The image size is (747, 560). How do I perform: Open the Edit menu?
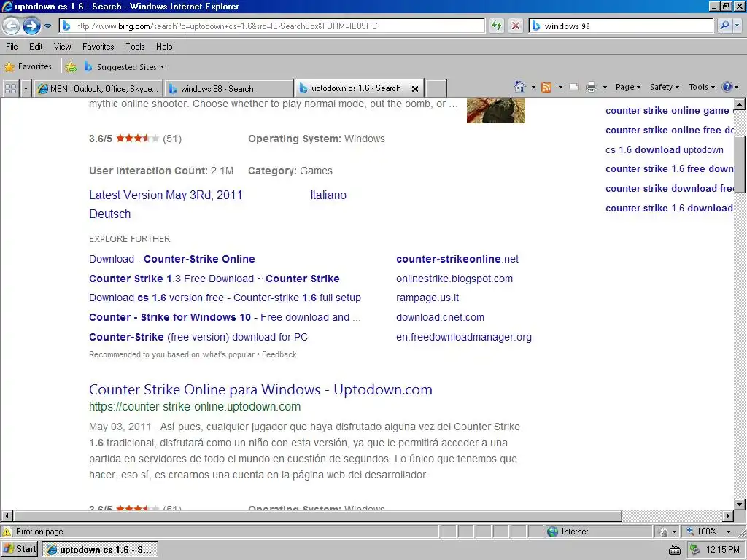pos(36,47)
